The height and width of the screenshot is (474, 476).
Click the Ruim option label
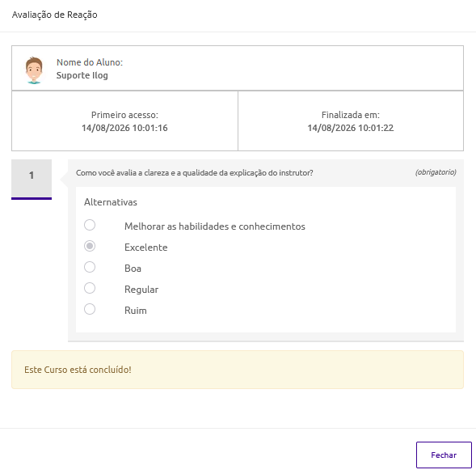[x=136, y=311]
